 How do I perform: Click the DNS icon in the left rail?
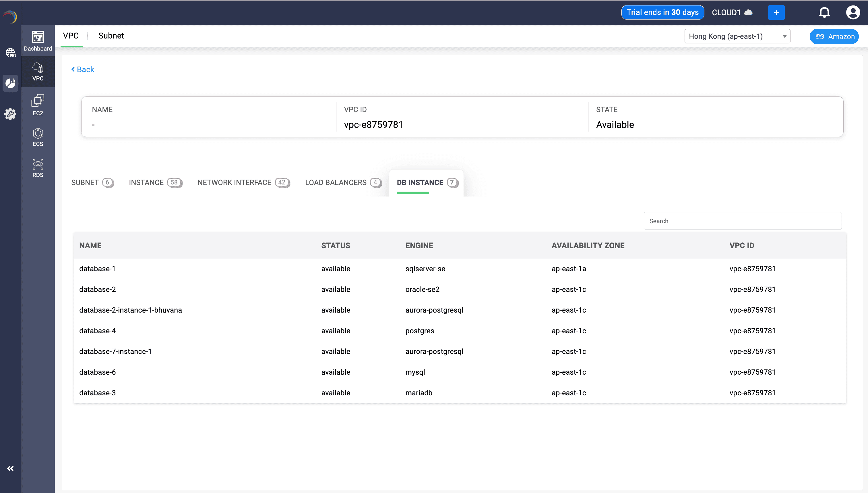(11, 53)
